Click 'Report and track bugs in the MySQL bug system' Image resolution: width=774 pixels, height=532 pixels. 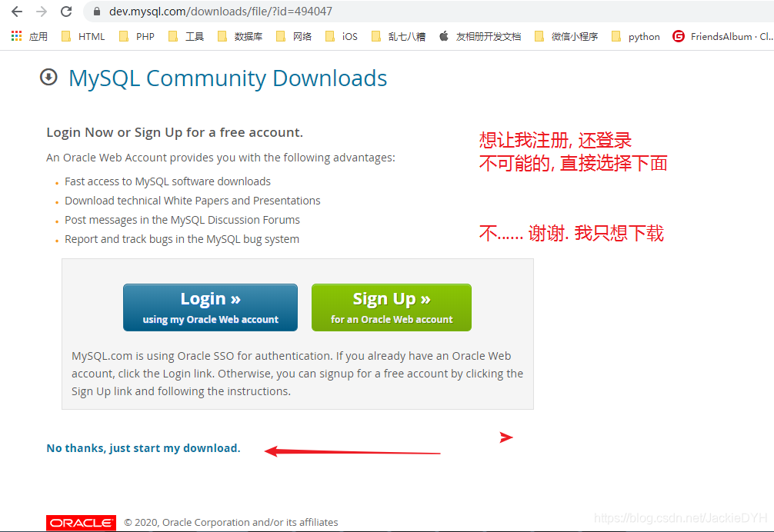tap(182, 239)
